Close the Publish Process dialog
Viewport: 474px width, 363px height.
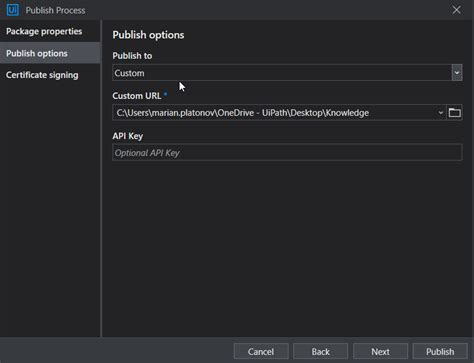pos(457,10)
